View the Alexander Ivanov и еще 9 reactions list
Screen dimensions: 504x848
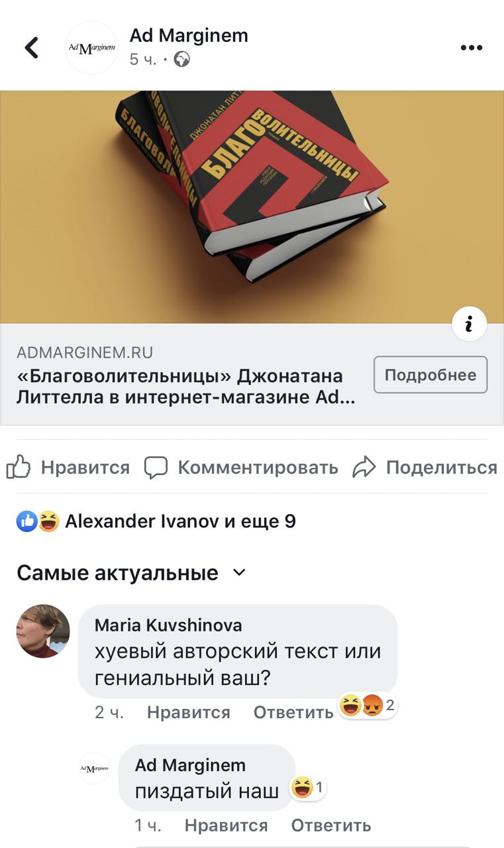(x=156, y=522)
